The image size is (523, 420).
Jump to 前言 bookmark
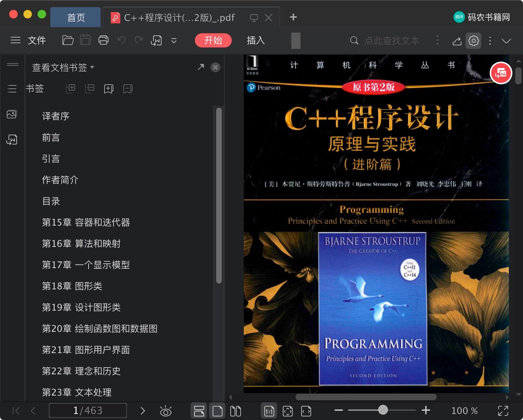coord(51,137)
